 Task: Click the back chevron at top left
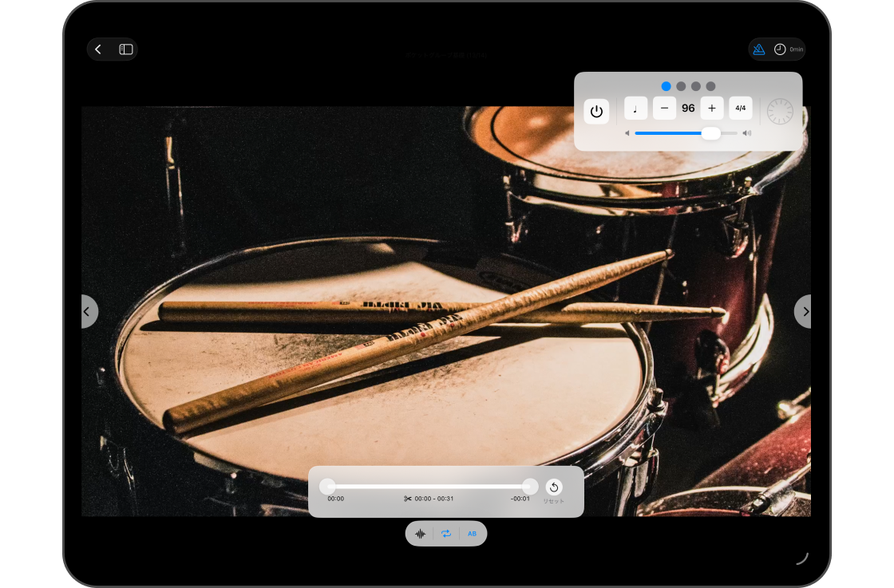click(x=97, y=49)
